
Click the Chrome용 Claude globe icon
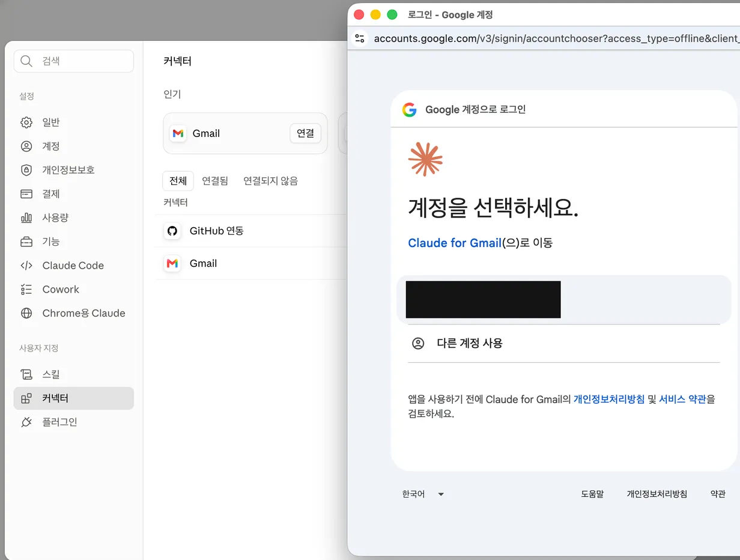coord(26,313)
